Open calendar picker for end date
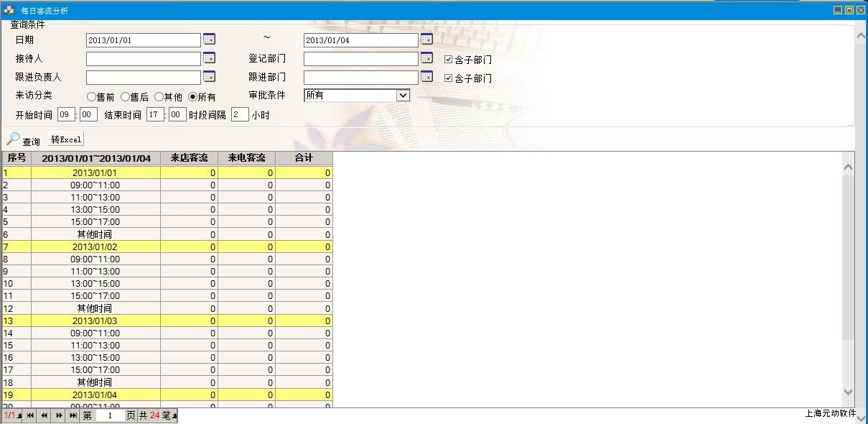 (426, 40)
